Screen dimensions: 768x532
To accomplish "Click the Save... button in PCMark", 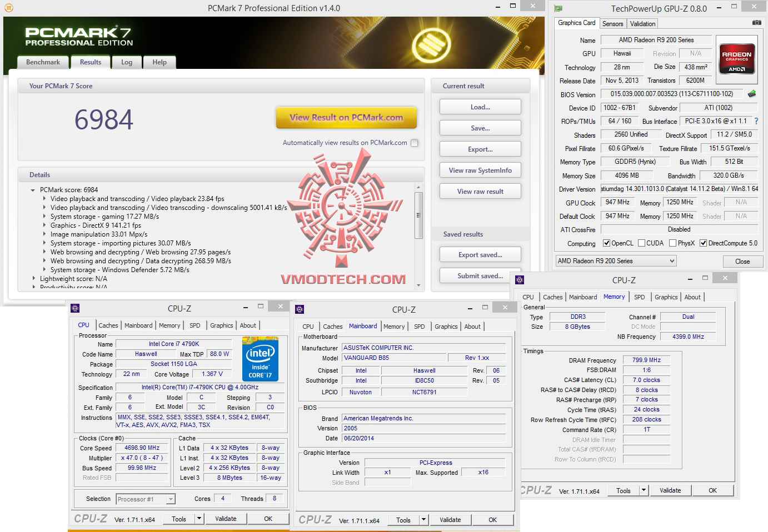I will (x=480, y=128).
